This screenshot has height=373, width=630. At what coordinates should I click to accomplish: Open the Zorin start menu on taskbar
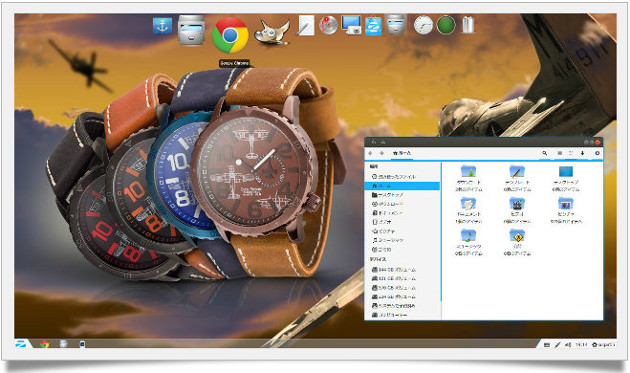click(22, 344)
